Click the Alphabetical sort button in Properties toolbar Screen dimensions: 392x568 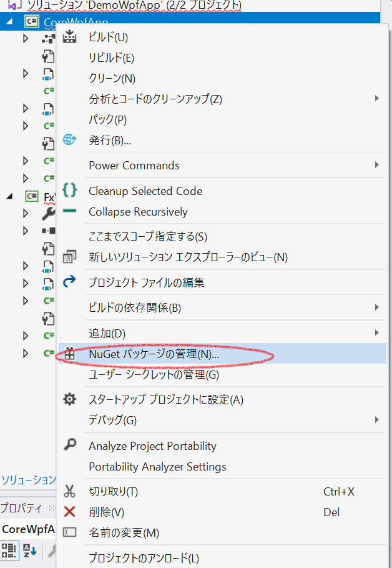tap(30, 551)
